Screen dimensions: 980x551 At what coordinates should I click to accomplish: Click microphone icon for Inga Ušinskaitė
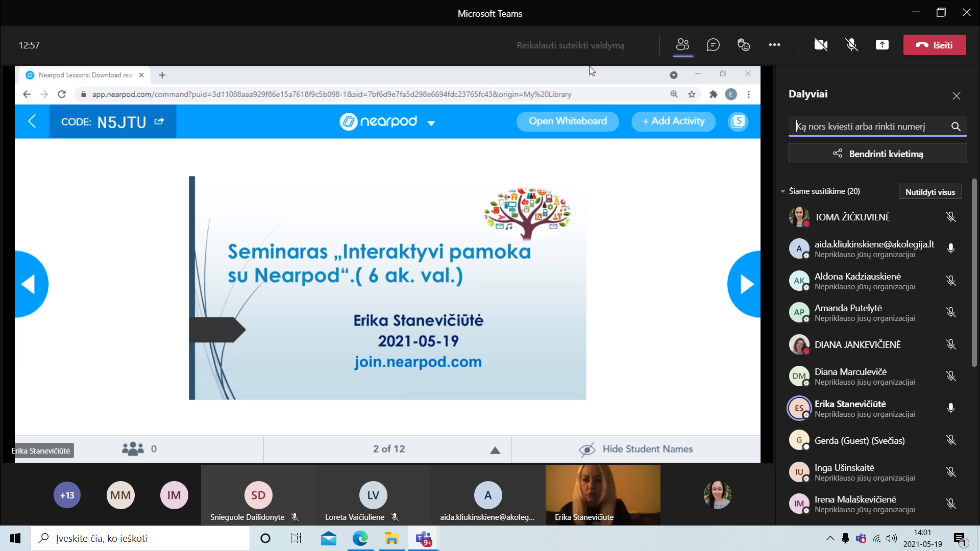pos(950,472)
